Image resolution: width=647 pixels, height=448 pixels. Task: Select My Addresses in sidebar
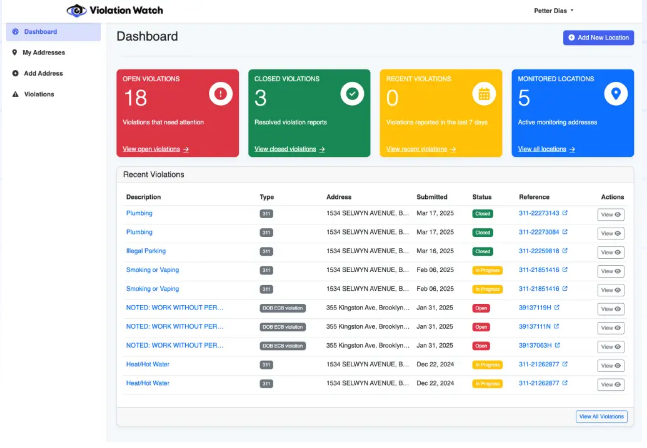click(42, 52)
